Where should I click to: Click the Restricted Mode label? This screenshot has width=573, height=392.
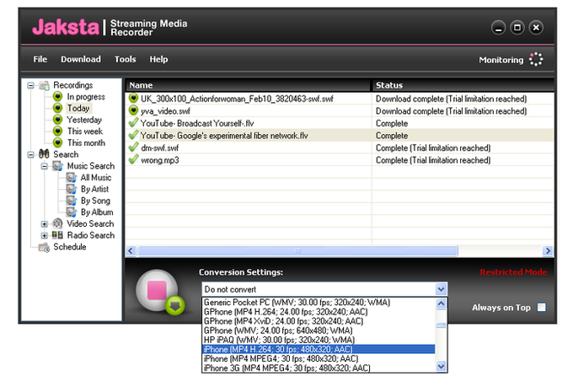[513, 272]
